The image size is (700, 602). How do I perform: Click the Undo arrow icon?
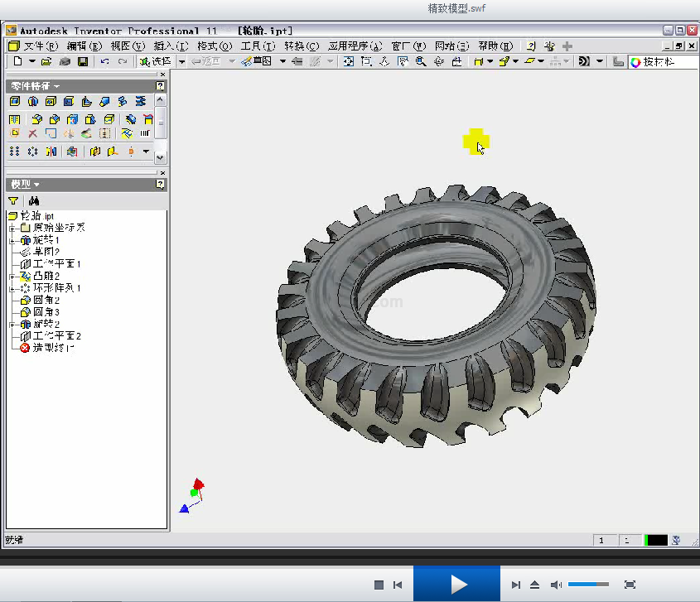104,61
